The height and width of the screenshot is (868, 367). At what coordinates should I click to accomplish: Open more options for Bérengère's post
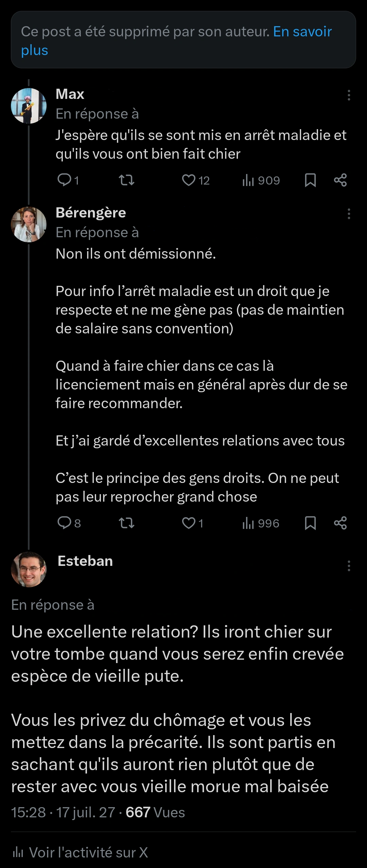pyautogui.click(x=349, y=214)
